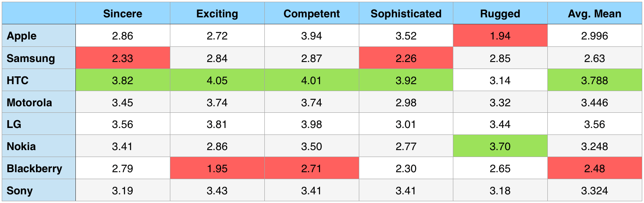The width and height of the screenshot is (644, 203).
Task: Click the HTC row label
Action: [x=18, y=80]
